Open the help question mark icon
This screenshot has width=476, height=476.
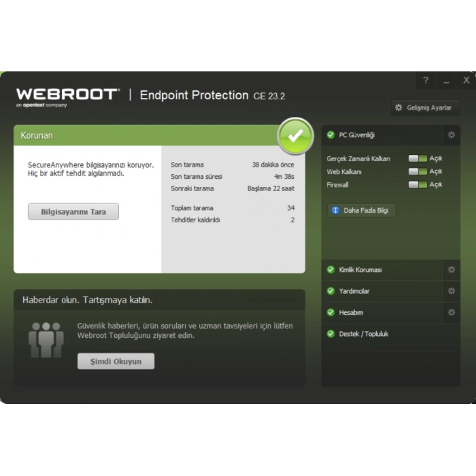click(426, 80)
